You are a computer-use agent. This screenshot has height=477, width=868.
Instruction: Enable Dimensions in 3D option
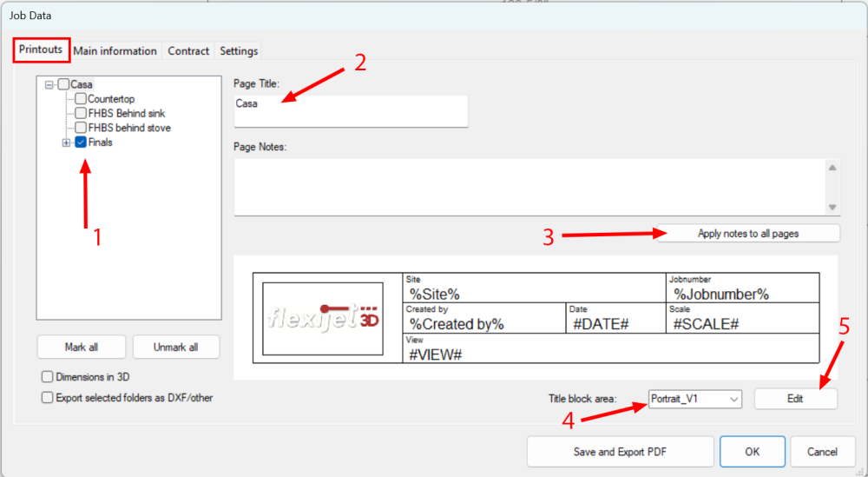click(48, 377)
